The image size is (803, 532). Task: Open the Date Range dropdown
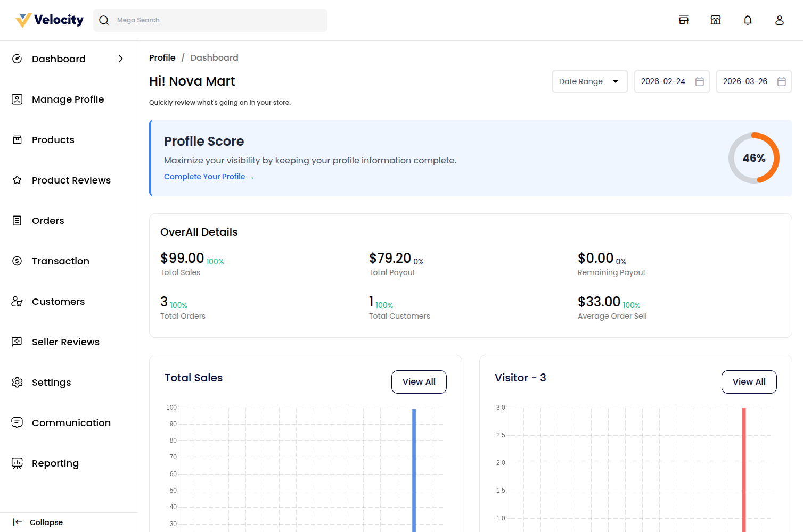[x=589, y=81]
